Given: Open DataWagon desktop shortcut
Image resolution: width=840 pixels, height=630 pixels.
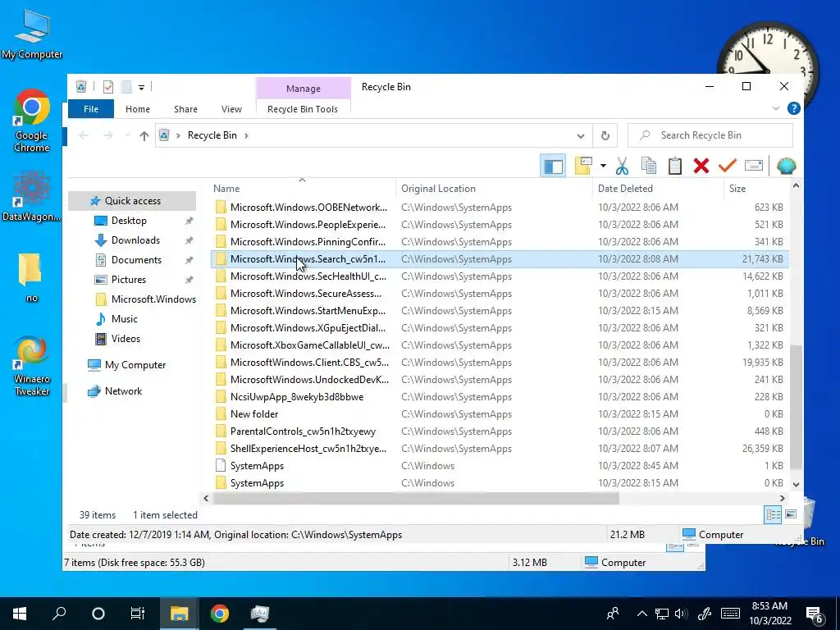Looking at the screenshot, I should coord(32,194).
